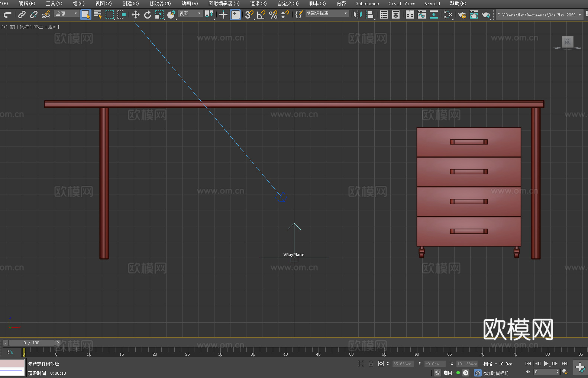Open the Substance menu
Image resolution: width=588 pixels, height=378 pixels.
click(367, 3)
